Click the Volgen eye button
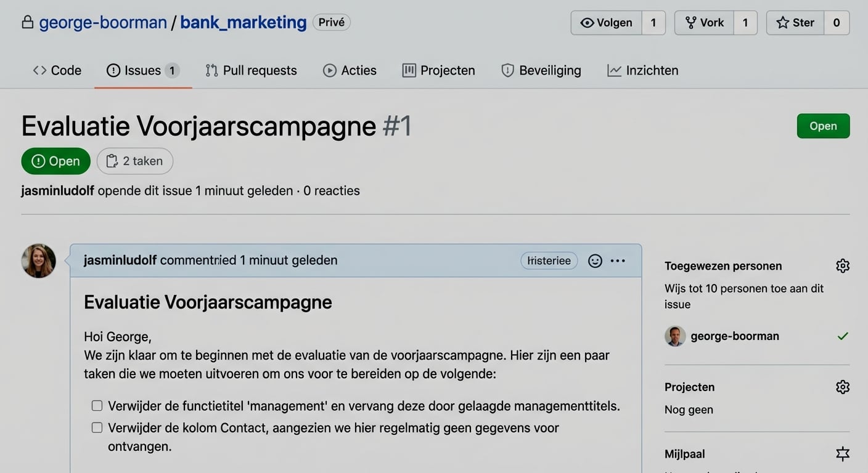Screen dimensions: 868x473 click(x=607, y=23)
